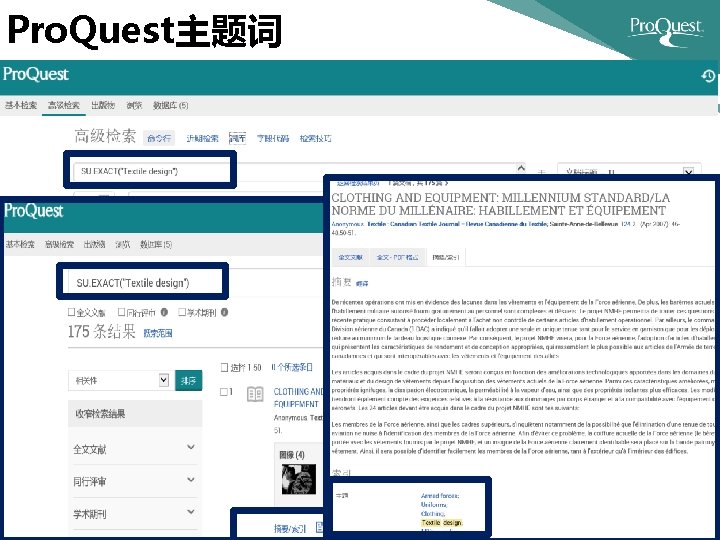
Task: Open 数据库 (5) in top window
Action: click(170, 105)
